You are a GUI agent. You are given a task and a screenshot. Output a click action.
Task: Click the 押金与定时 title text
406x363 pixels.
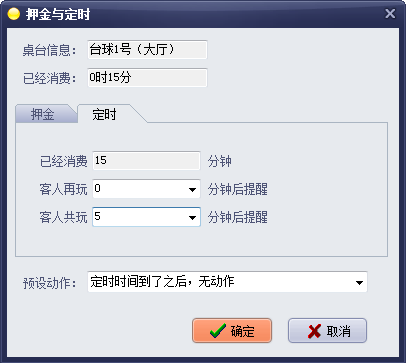coord(58,14)
